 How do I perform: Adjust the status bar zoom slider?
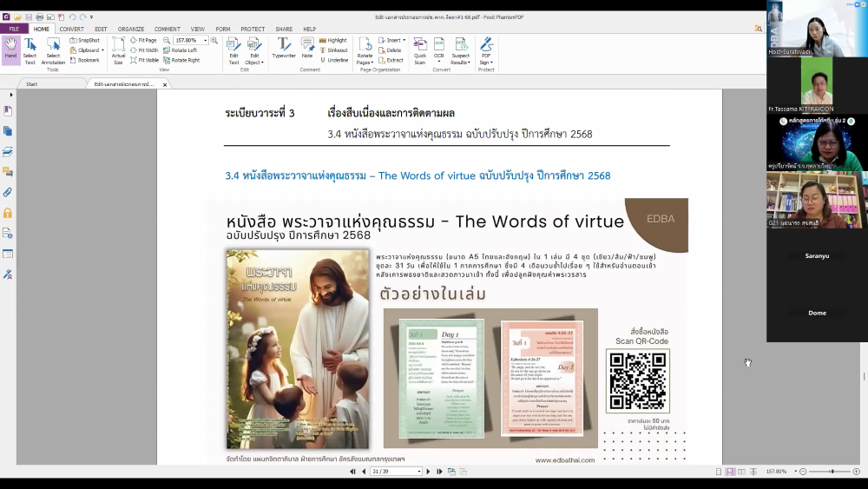point(832,472)
